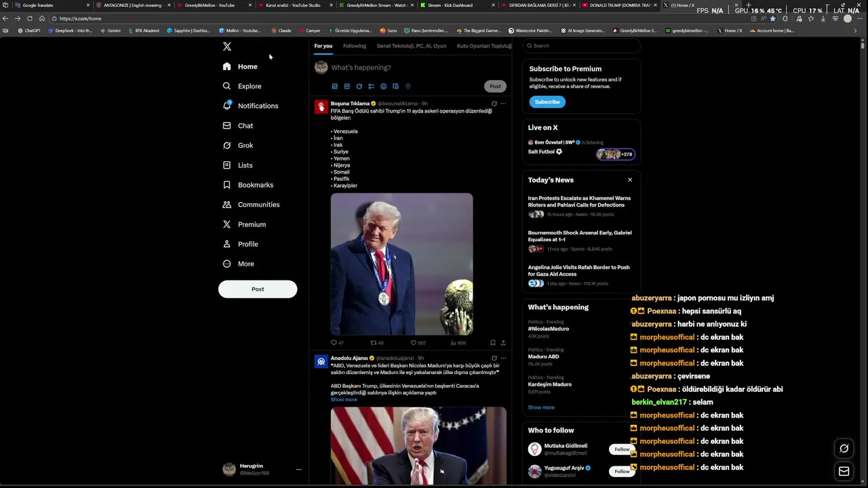Add a poll to the new post
This screenshot has height=488, width=868.
click(371, 87)
